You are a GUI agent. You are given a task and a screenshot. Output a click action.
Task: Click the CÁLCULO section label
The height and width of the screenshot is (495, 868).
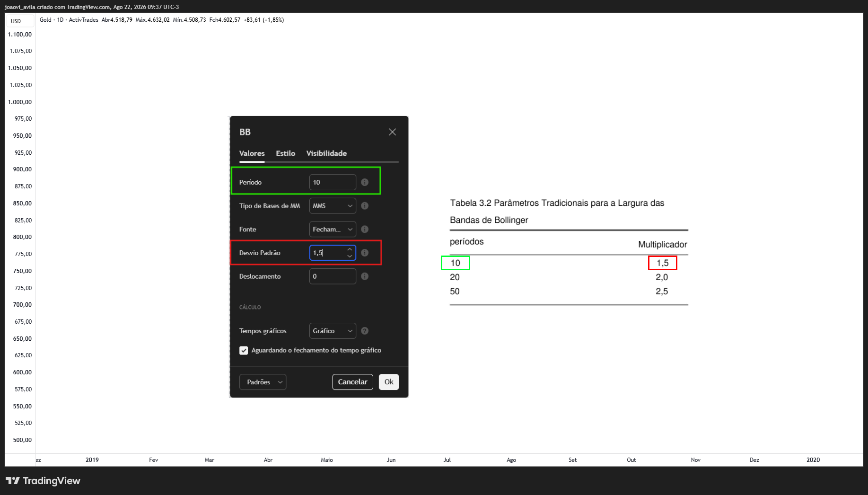250,308
